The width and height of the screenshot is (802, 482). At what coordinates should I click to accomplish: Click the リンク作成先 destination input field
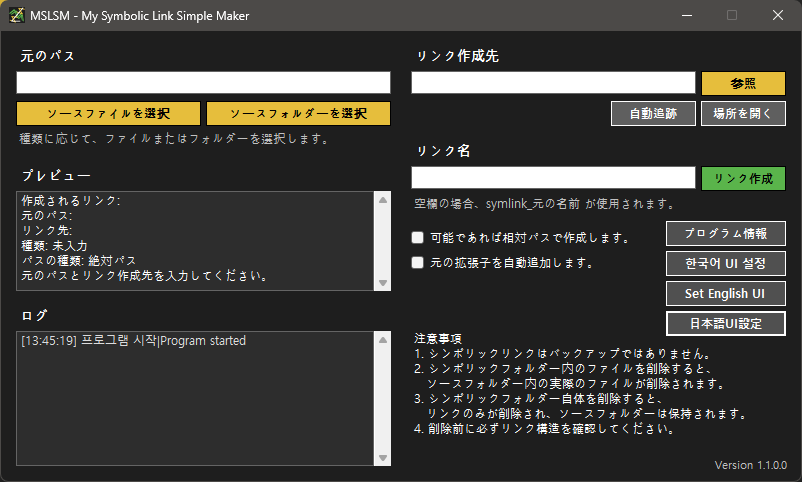[553, 82]
